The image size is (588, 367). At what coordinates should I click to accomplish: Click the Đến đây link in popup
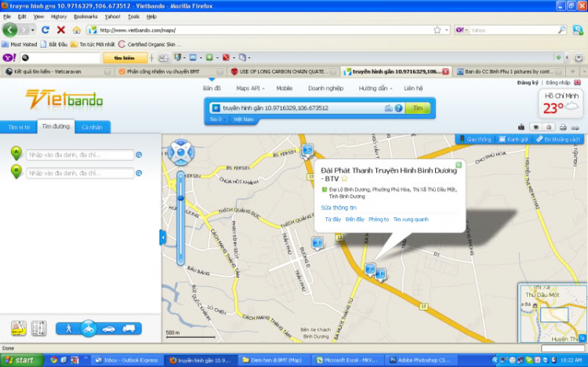pos(354,220)
